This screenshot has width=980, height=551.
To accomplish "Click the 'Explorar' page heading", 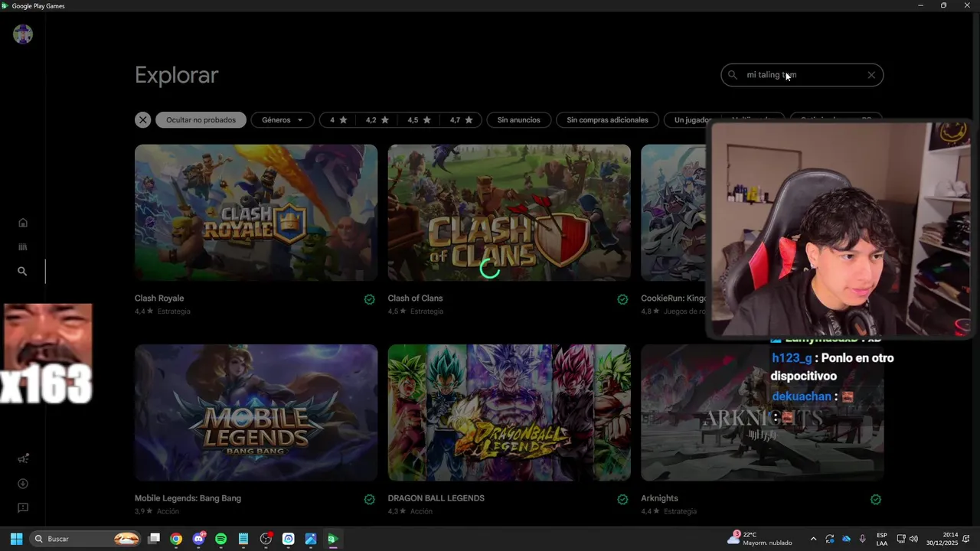I will (x=176, y=75).
